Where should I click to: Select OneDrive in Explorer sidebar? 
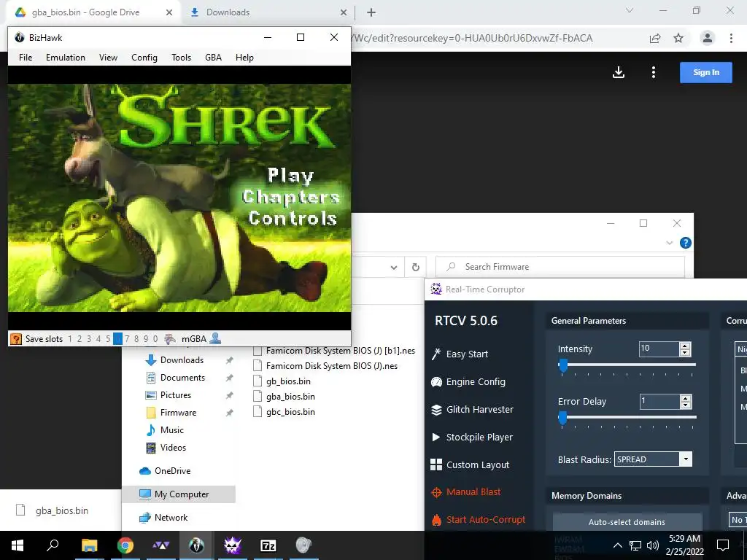pos(172,471)
